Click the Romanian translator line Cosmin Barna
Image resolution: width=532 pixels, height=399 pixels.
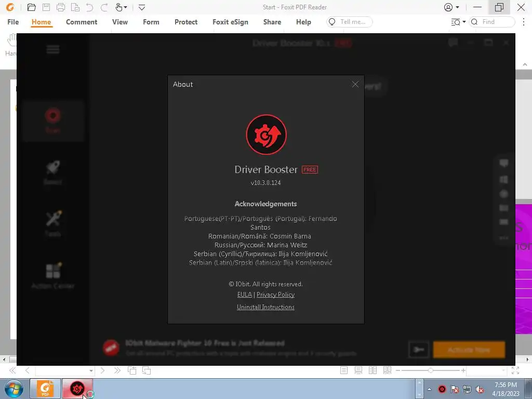[260, 236]
